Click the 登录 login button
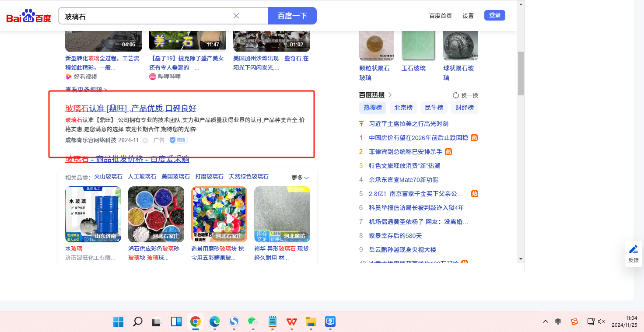Image resolution: width=644 pixels, height=332 pixels. click(495, 15)
